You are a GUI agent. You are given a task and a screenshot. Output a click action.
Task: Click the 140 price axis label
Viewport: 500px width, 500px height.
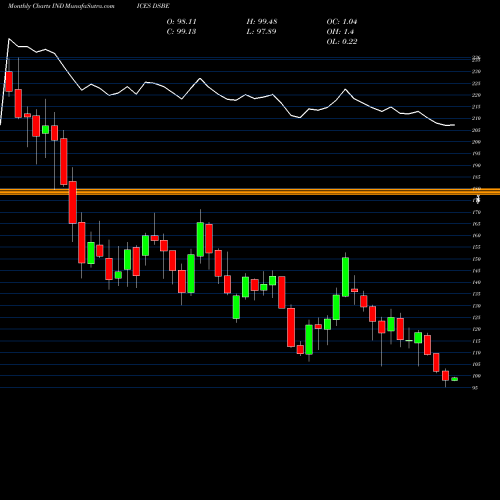coord(476,282)
